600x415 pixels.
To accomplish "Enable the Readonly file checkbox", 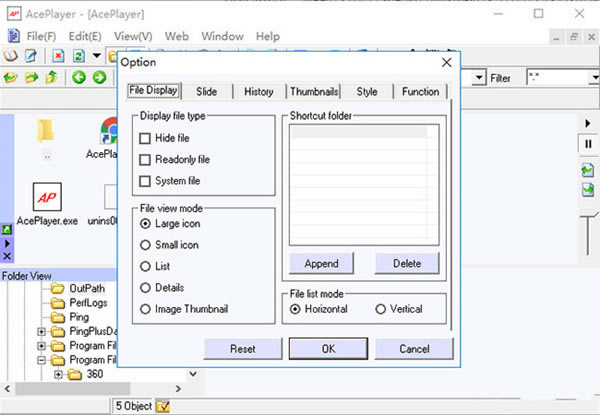I will (145, 159).
